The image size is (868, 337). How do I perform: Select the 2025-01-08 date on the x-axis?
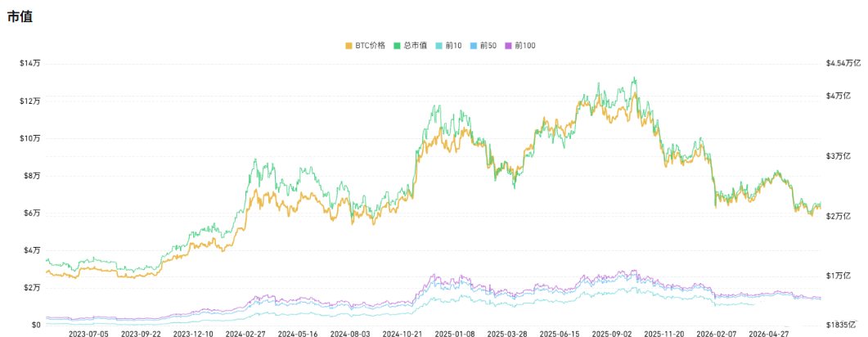pos(455,334)
